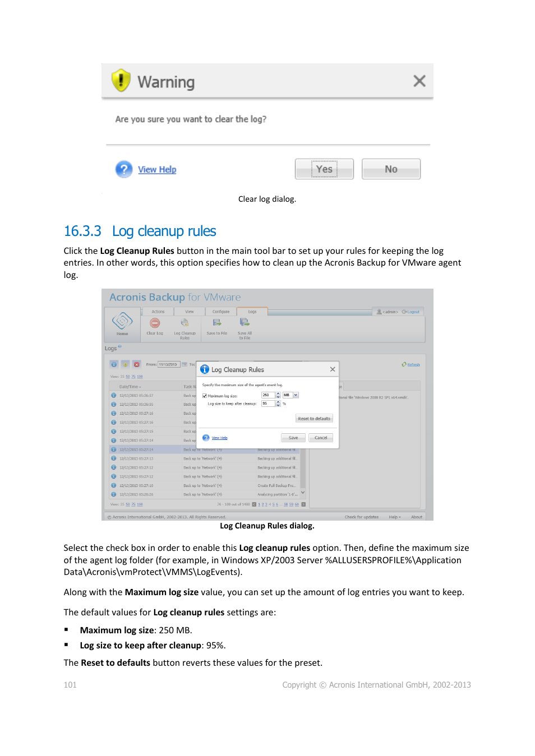Cancel the Log Cleanup Rules dialog
This screenshot has width=535, height=756.
321,438
